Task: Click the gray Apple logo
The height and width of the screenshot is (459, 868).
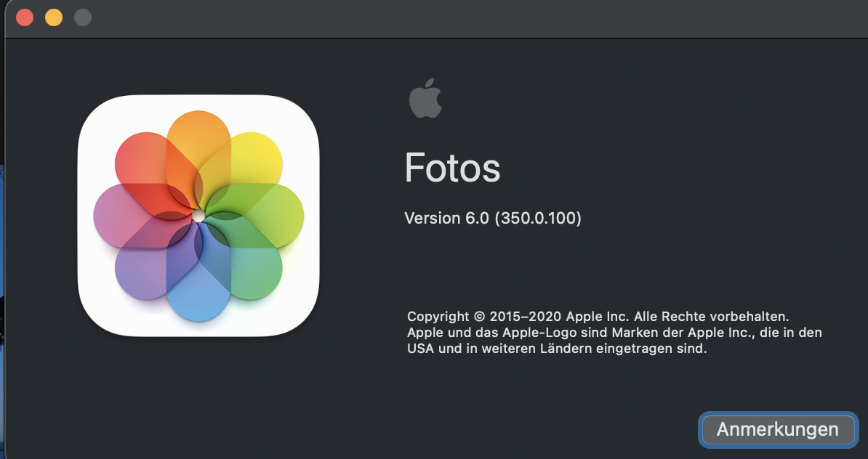Action: click(x=425, y=99)
